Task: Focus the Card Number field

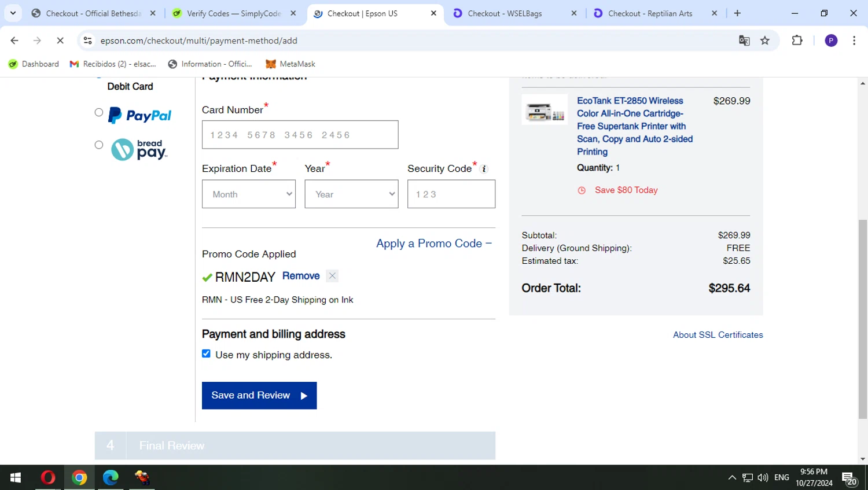Action: (300, 135)
